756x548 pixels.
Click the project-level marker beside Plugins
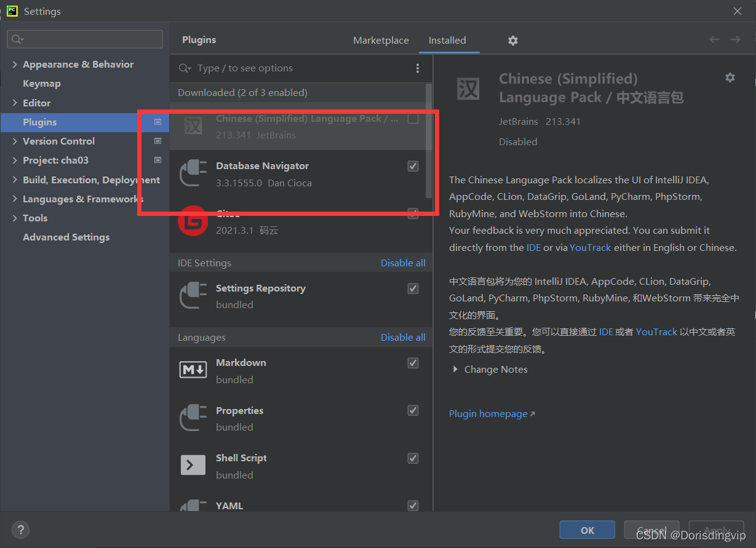click(x=157, y=122)
